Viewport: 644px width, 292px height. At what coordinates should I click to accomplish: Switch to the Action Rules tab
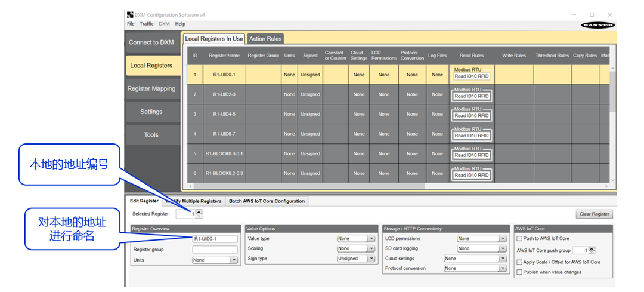[x=265, y=39]
